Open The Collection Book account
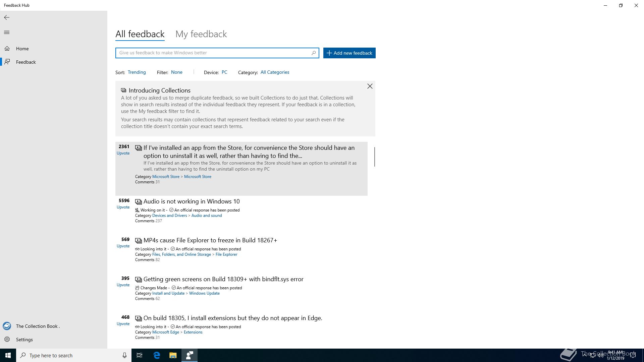Viewport: 644px width, 362px height. [54, 326]
